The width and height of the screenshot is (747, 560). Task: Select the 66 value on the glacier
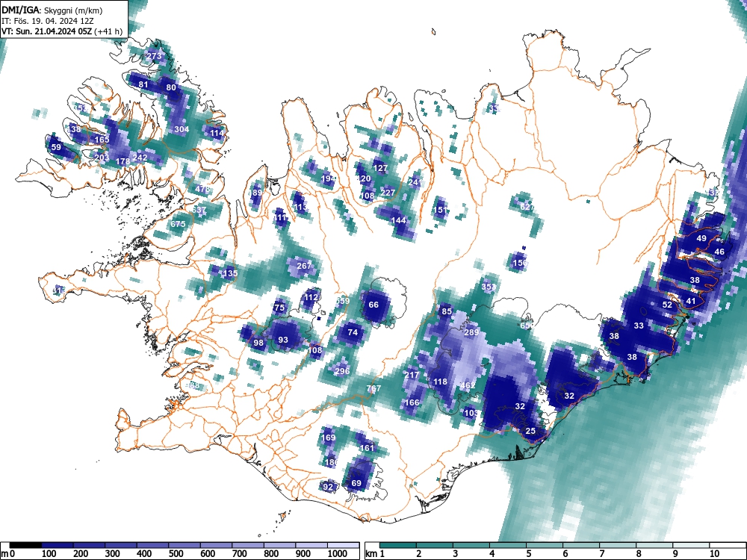373,305
